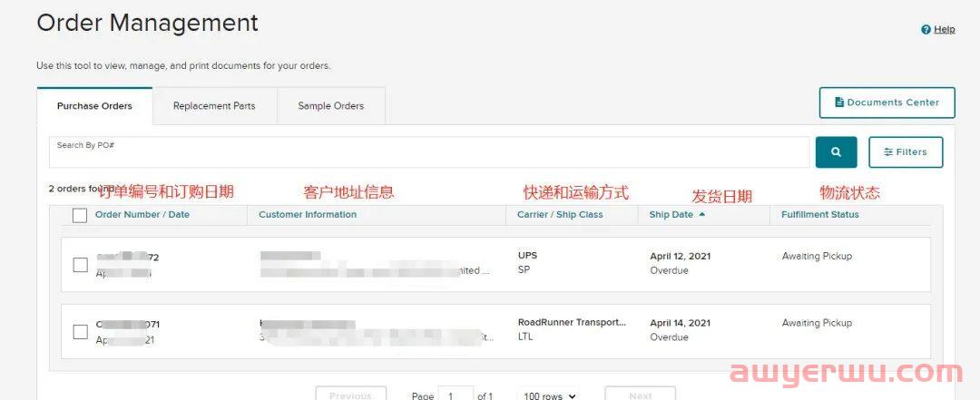Open the 100 rows dropdown

click(548, 395)
